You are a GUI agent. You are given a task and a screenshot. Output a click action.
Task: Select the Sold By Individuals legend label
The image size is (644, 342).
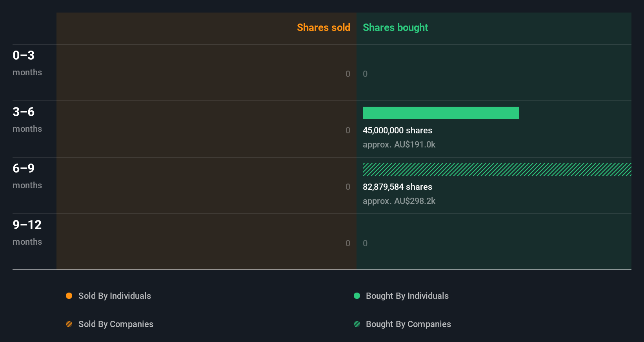pos(115,296)
